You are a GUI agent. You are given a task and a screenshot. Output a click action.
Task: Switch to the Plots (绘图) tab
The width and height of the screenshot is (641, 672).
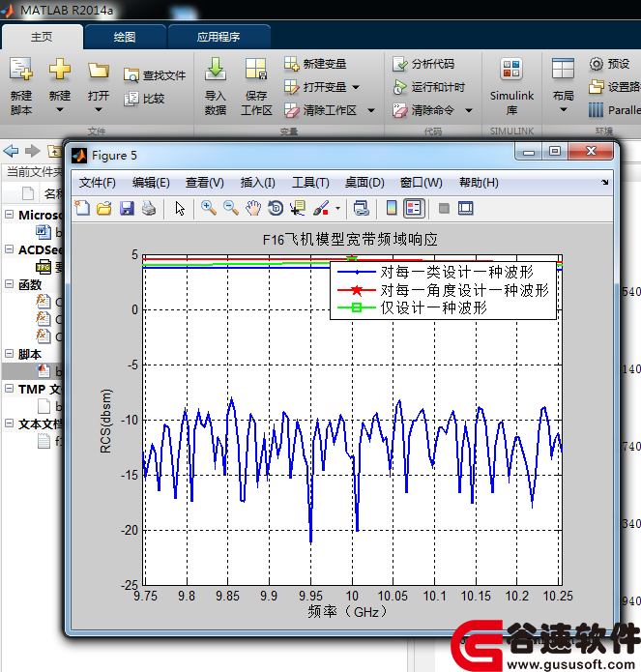(x=125, y=38)
